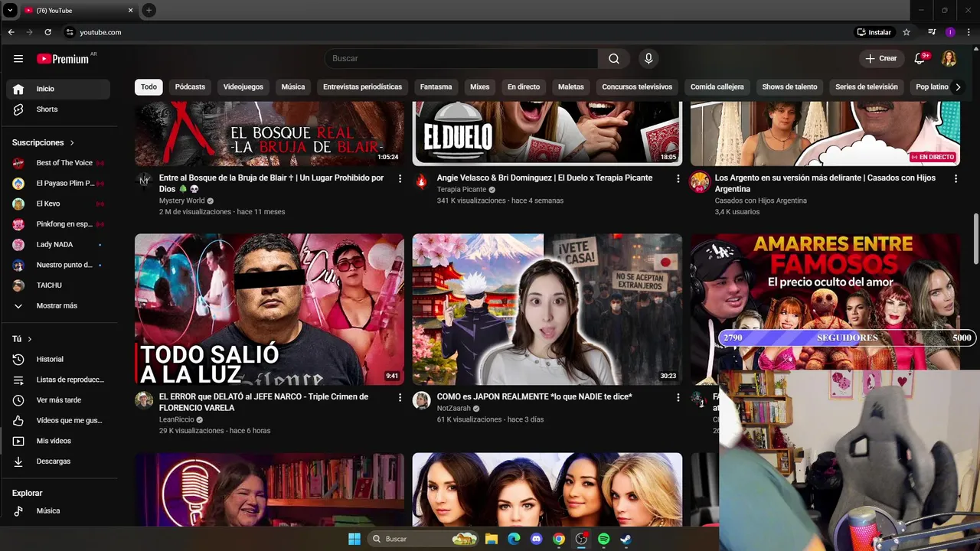Image resolution: width=980 pixels, height=551 pixels.
Task: Open Discord from the taskbar
Action: [536, 539]
